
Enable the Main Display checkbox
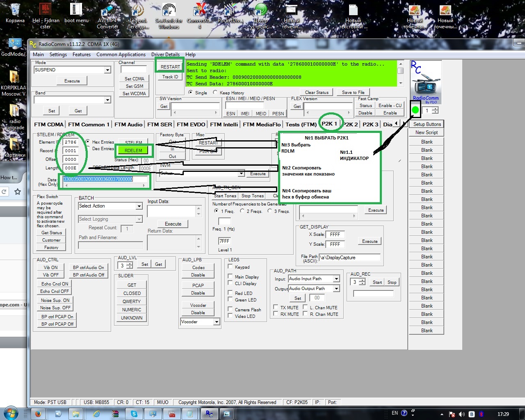[x=230, y=276]
